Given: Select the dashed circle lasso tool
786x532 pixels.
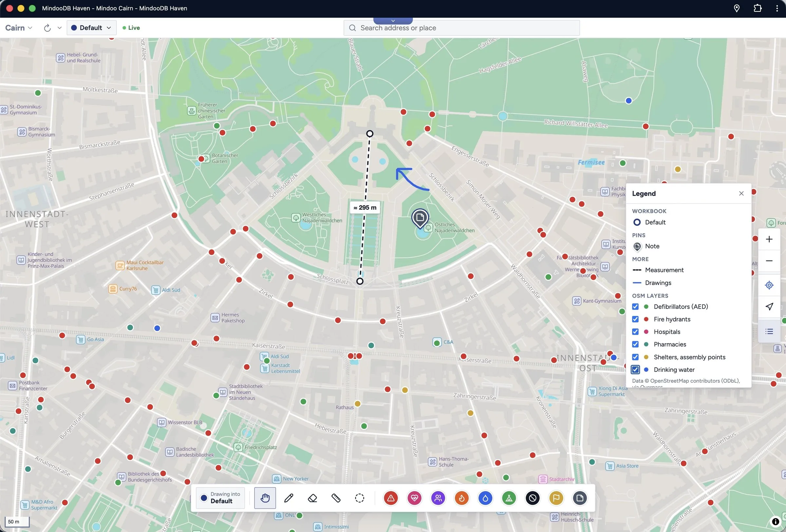Looking at the screenshot, I should click(360, 498).
